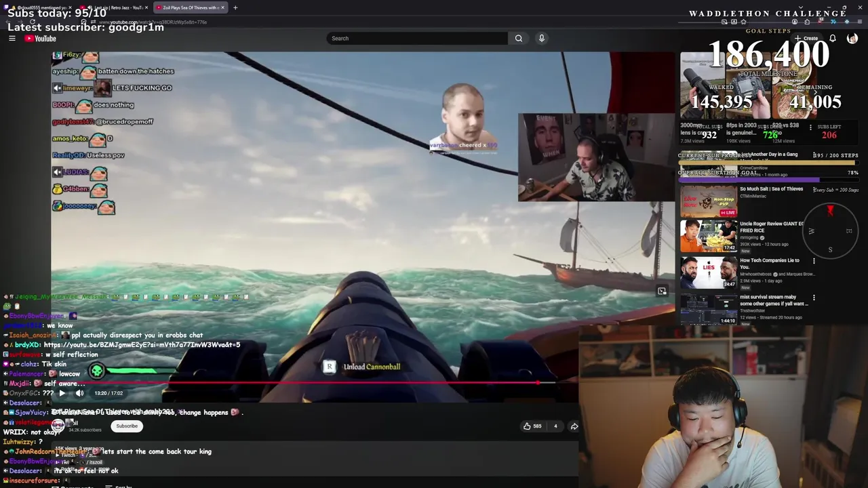Image resolution: width=868 pixels, height=488 pixels.
Task: Open options menu on the third shorts card
Action: (x=810, y=127)
